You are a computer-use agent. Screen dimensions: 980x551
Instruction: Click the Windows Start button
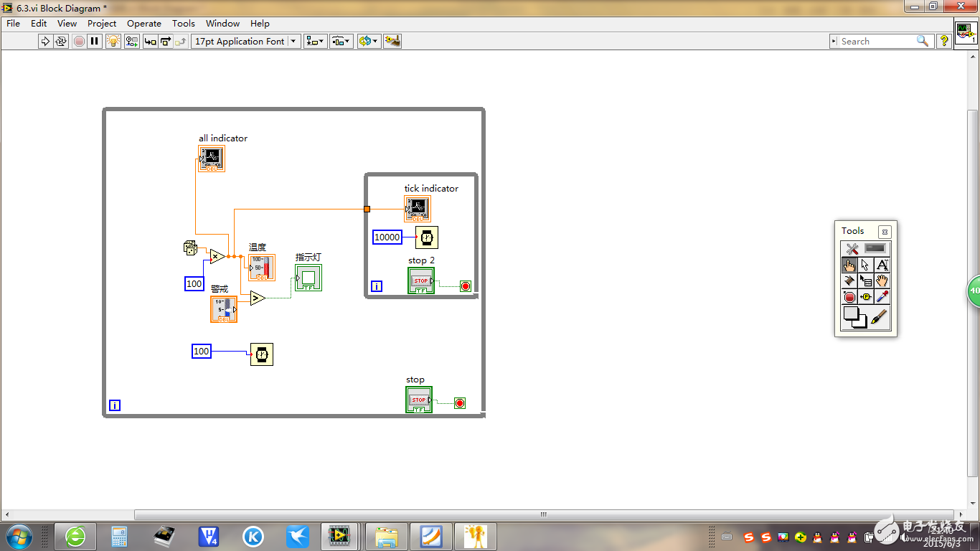(x=18, y=536)
